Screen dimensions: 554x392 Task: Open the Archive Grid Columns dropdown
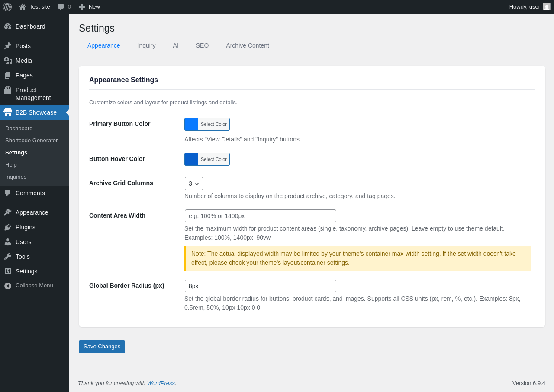pos(194,183)
